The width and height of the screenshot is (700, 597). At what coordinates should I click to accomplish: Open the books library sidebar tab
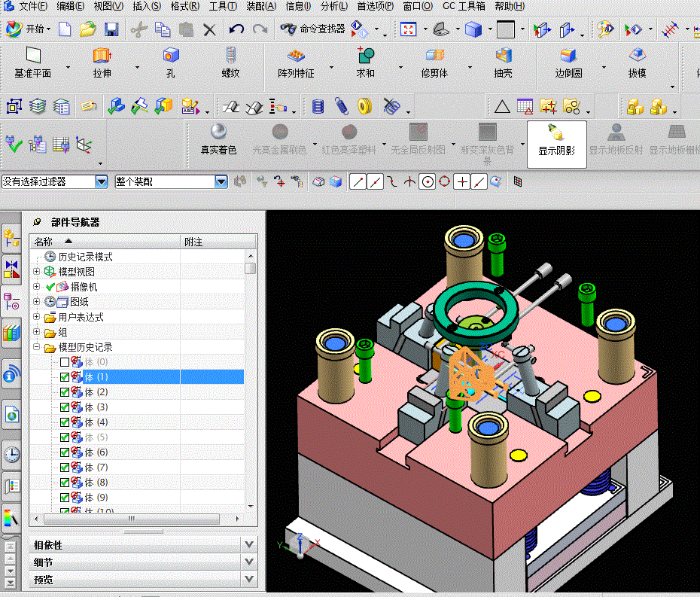pyautogui.click(x=11, y=333)
